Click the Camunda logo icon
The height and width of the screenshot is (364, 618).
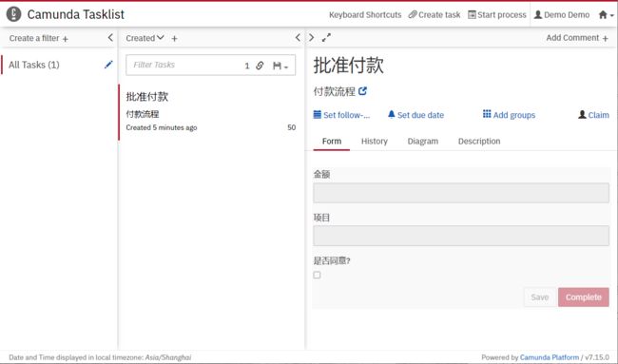[x=14, y=14]
